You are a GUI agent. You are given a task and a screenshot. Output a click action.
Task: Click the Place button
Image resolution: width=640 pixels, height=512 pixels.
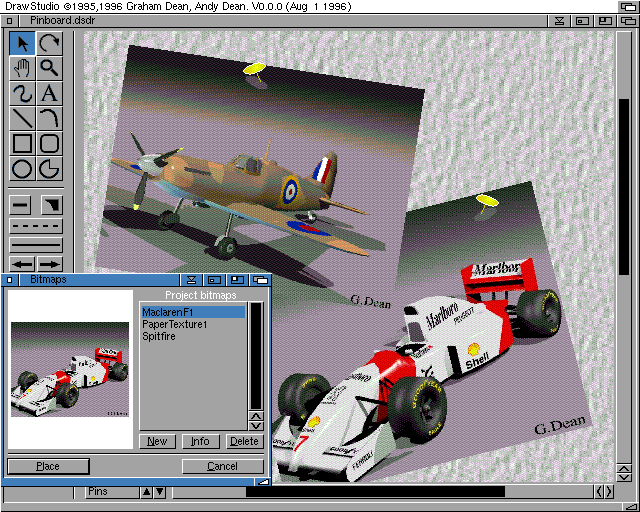(x=48, y=466)
